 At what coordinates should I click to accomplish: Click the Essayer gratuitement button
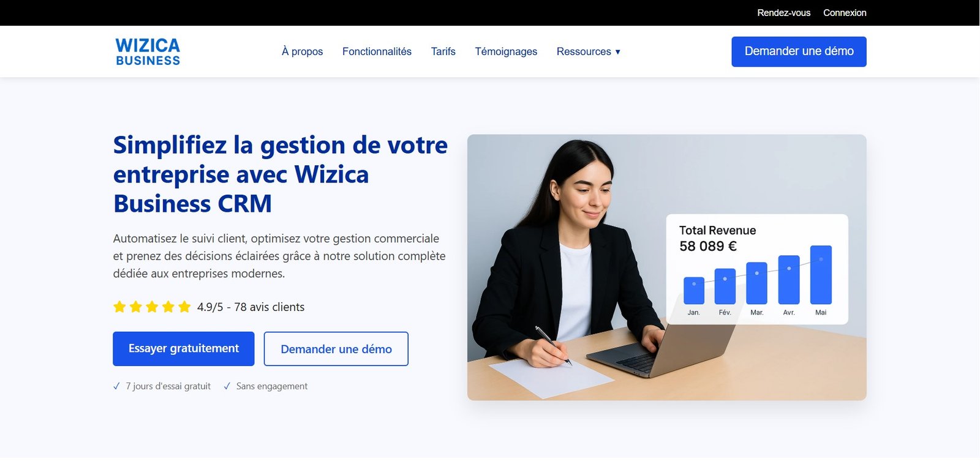coord(183,349)
